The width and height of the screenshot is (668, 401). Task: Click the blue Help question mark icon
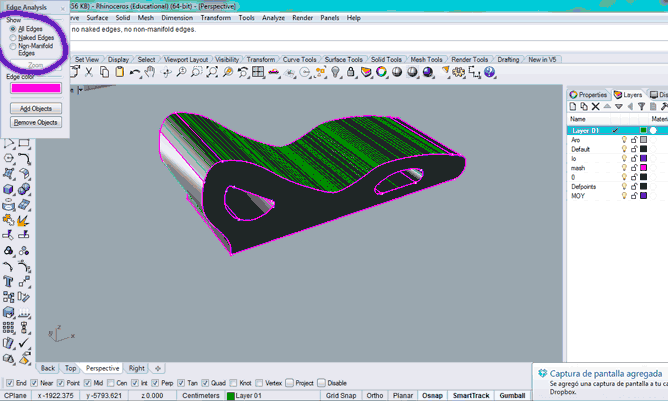pyautogui.click(x=489, y=72)
